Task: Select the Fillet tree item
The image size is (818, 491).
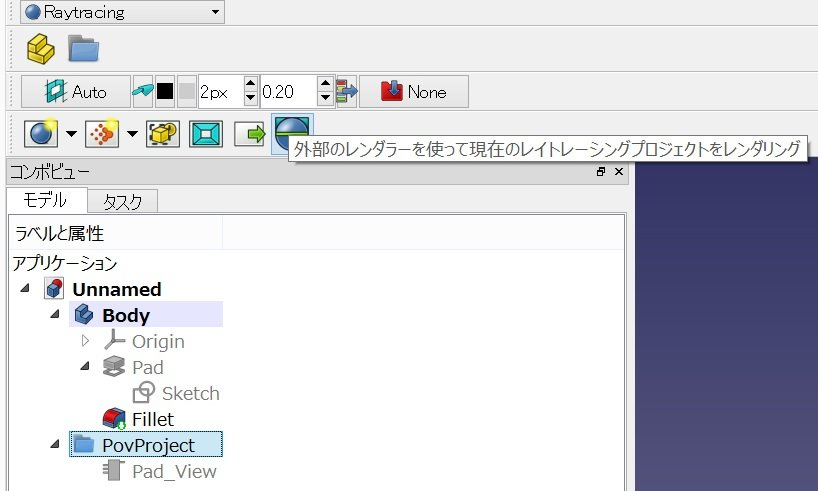Action: click(x=153, y=419)
